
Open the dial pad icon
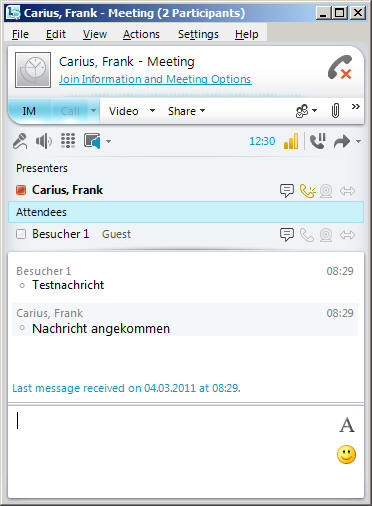tap(68, 141)
